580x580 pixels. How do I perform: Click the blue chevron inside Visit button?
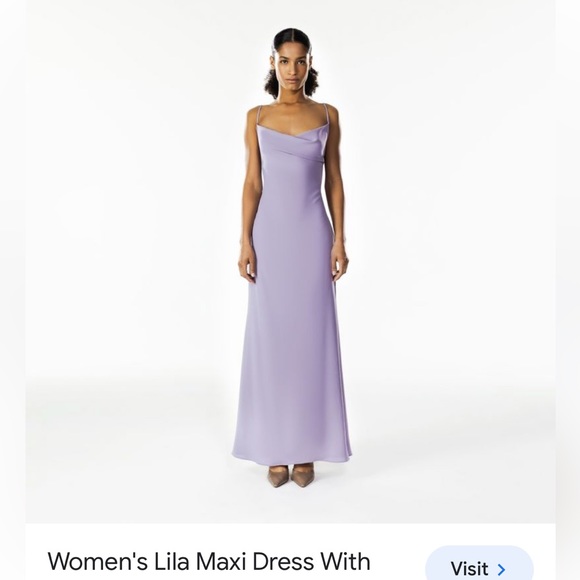pyautogui.click(x=501, y=570)
